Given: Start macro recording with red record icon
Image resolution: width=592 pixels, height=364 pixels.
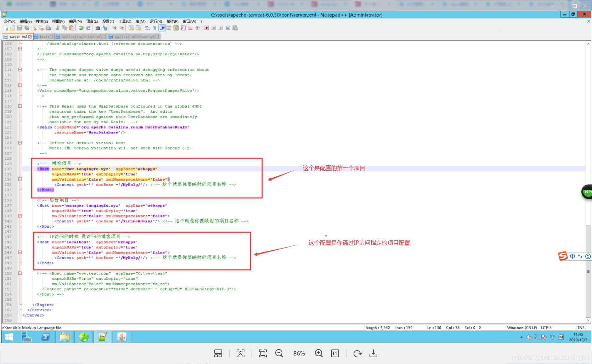Looking at the screenshot, I should click(x=207, y=28).
